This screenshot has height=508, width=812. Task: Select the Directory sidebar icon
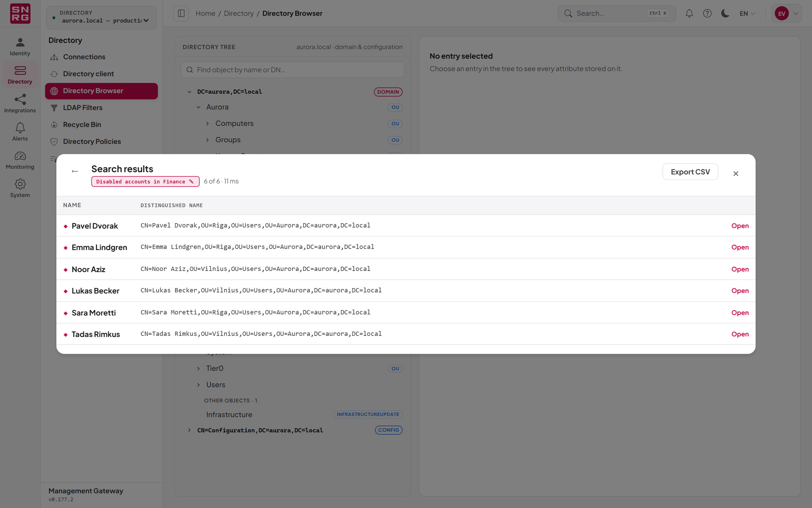(x=20, y=75)
